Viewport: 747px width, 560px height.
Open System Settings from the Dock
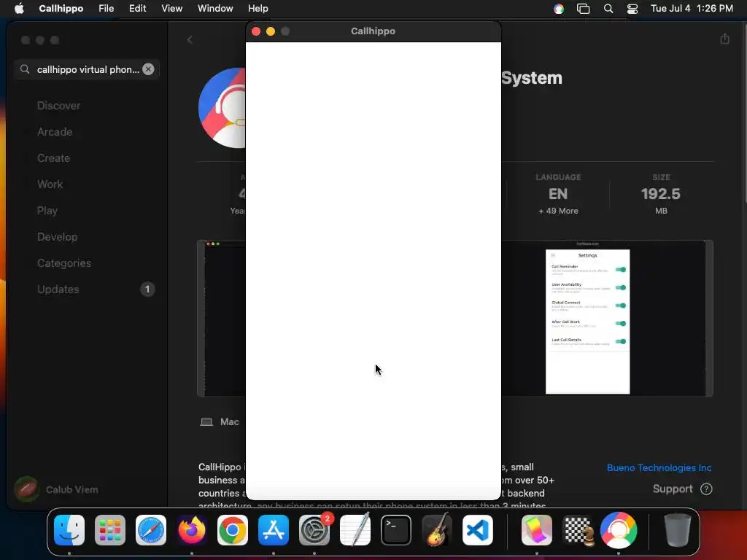coord(314,530)
